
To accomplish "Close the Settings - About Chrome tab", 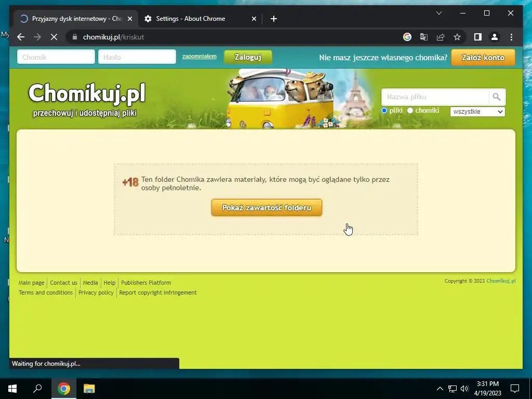I will pyautogui.click(x=254, y=19).
